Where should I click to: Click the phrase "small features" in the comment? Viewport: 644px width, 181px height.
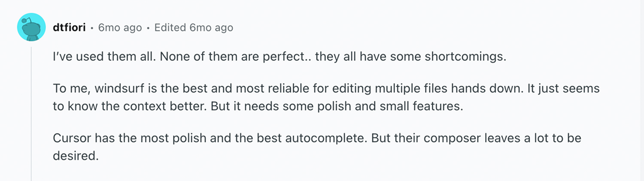click(420, 106)
